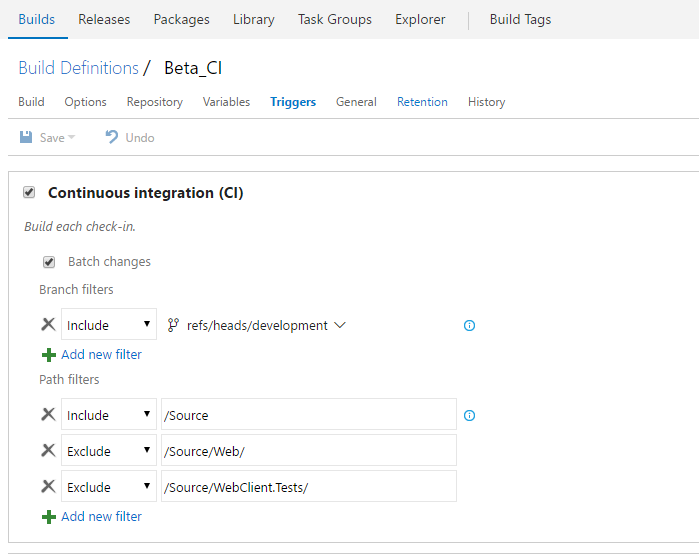Remove the /Source/Web/ exclude filter
699x554 pixels.
(48, 450)
